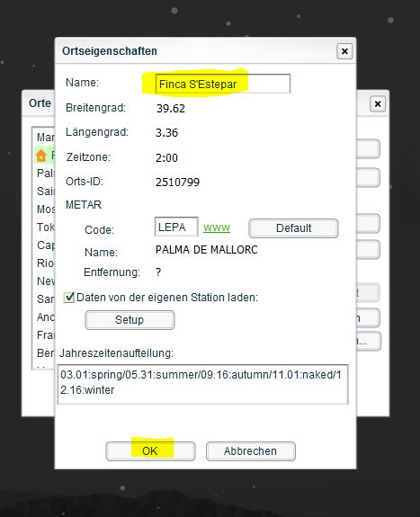Select the Mar entry at top of list
This screenshot has width=420, height=517.
45,138
